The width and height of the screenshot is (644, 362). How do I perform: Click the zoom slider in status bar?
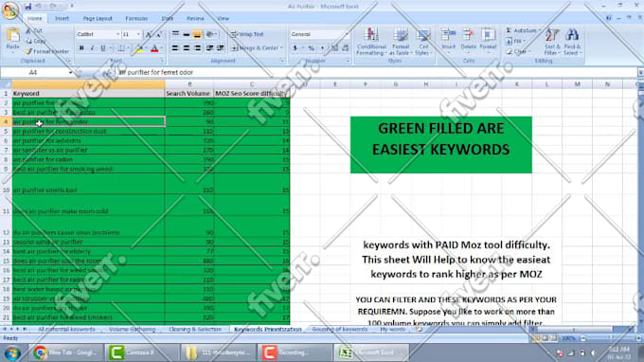tap(610, 338)
